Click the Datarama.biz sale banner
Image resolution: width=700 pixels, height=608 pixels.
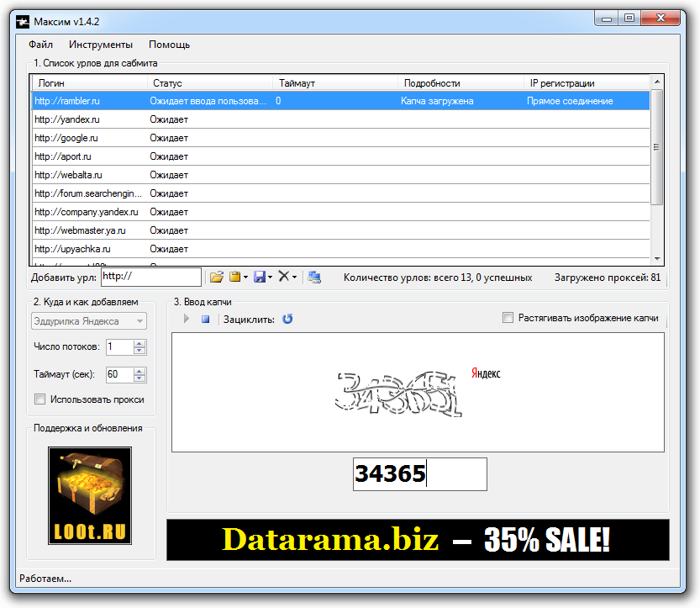418,540
